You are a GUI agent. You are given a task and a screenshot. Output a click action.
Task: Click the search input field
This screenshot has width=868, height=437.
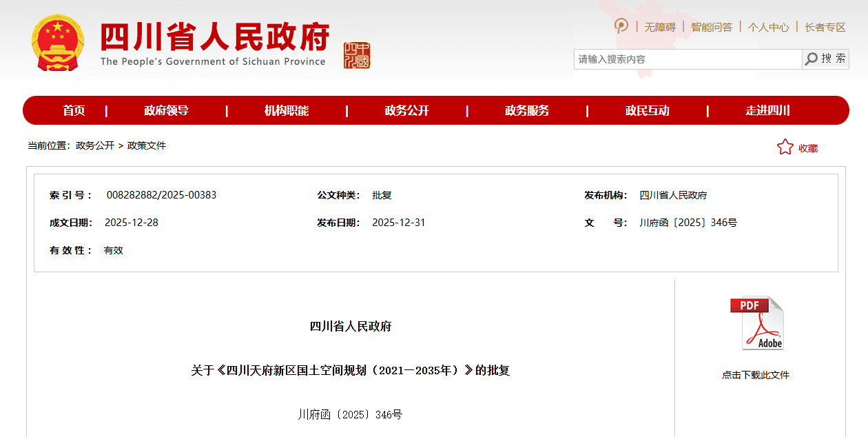pyautogui.click(x=688, y=59)
